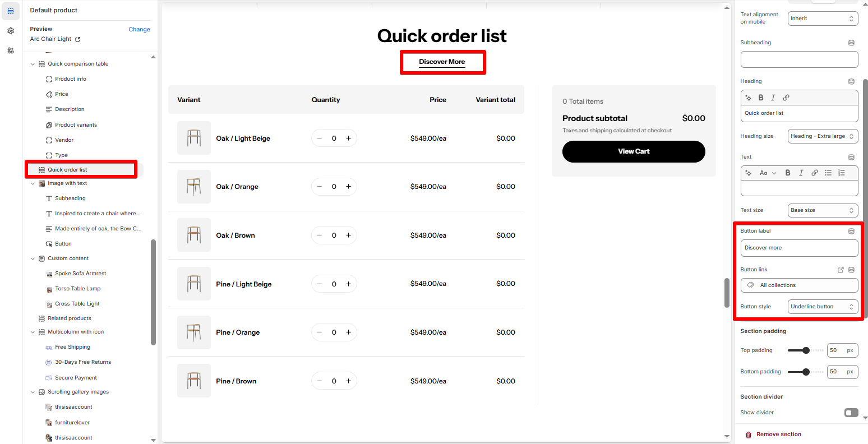
Task: Connect dynamic source for Button label
Action: coord(851,231)
